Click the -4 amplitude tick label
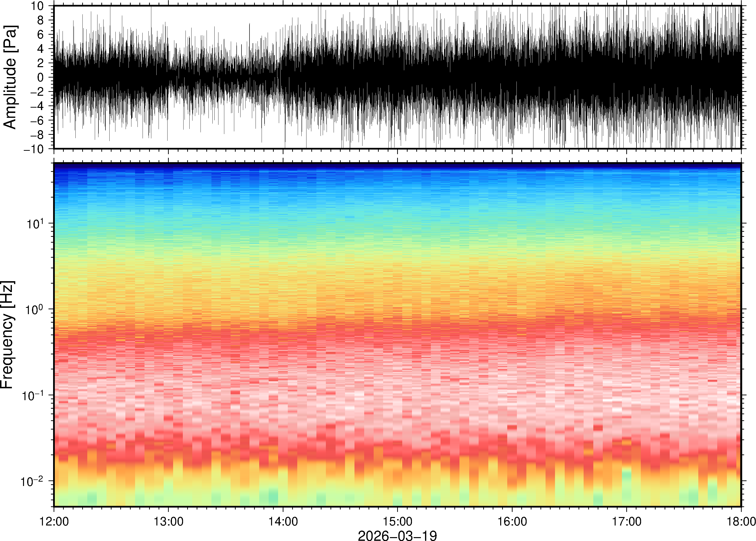Viewport: 756px width, 541px height. [37, 106]
